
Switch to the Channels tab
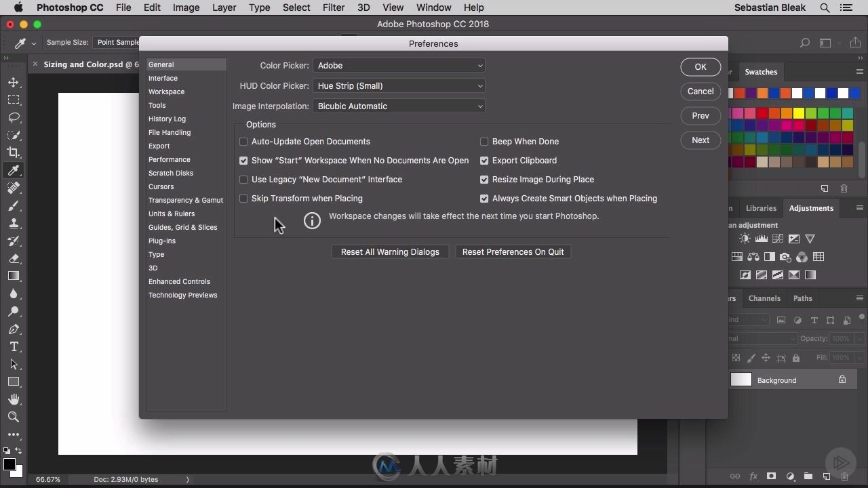click(764, 298)
